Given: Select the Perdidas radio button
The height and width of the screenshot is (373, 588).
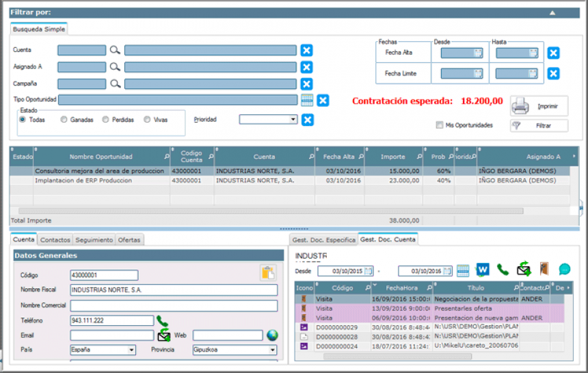Looking at the screenshot, I should click(105, 120).
